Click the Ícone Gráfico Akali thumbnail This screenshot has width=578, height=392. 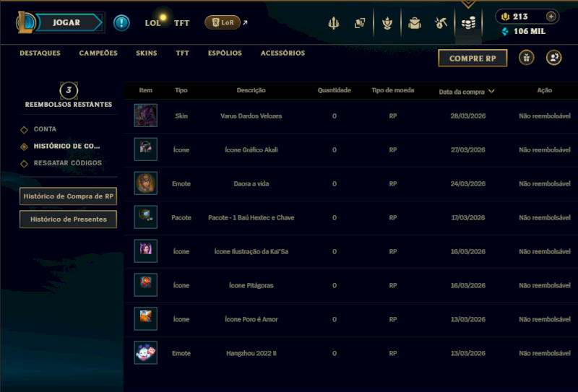[x=146, y=149]
